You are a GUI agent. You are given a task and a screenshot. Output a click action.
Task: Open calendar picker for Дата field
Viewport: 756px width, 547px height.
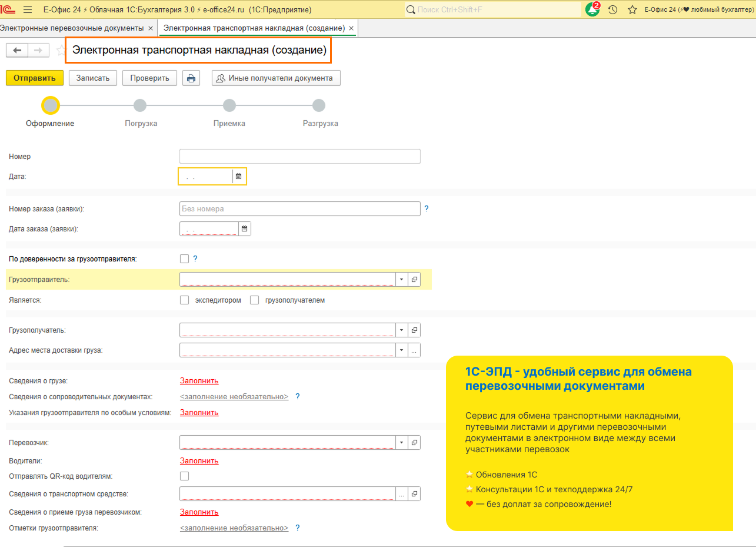[238, 176]
